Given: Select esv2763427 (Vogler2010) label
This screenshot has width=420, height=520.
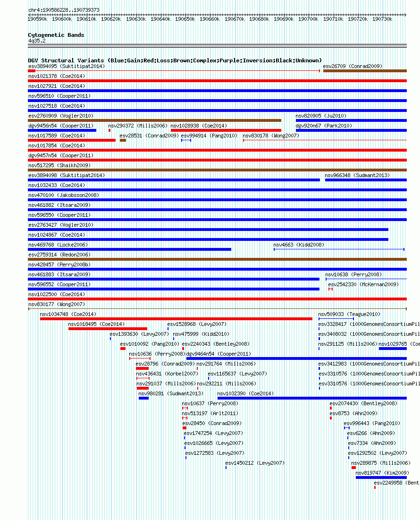Looking at the screenshot, I should pyautogui.click(x=61, y=225).
